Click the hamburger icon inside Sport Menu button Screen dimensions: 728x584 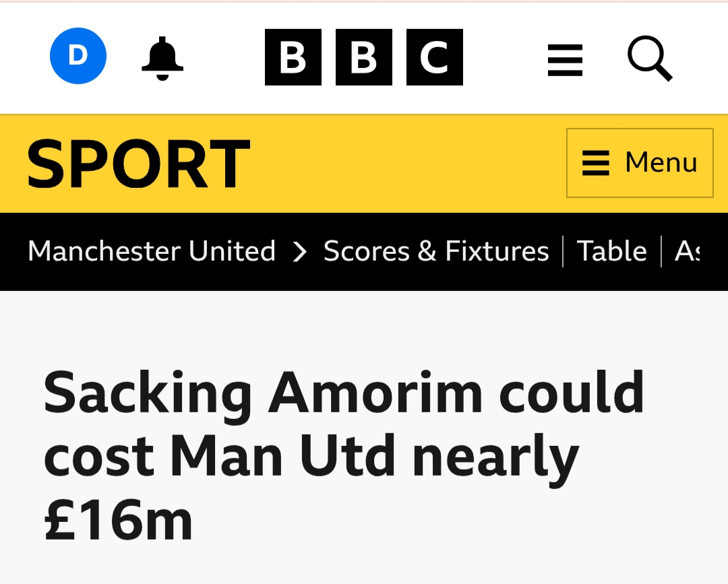pyautogui.click(x=595, y=163)
